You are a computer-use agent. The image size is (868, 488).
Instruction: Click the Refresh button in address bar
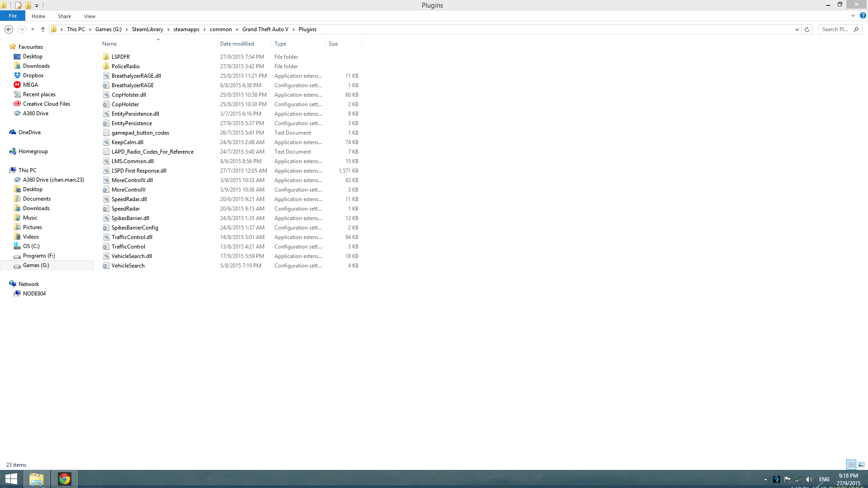tap(807, 29)
